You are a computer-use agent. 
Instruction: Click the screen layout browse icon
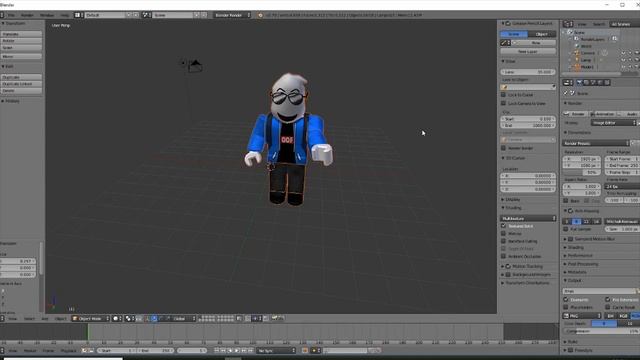(x=78, y=15)
